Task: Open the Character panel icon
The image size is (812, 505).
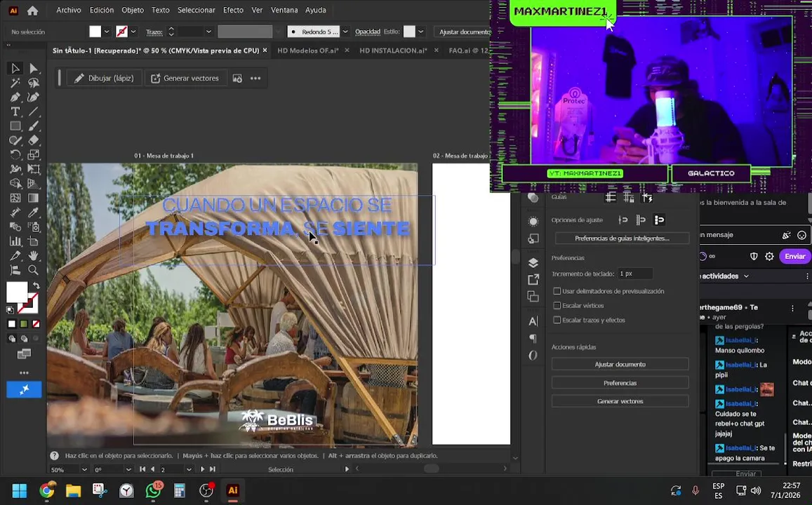Action: tap(533, 321)
